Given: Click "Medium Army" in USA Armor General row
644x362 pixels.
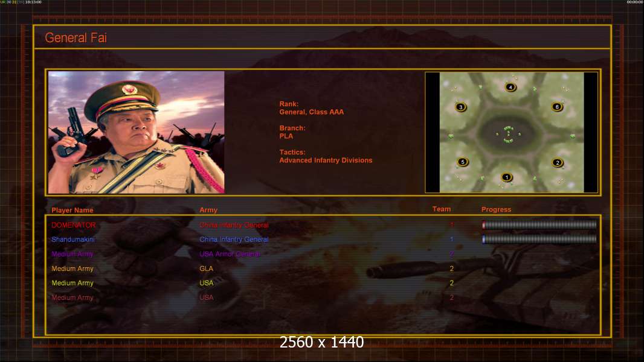Looking at the screenshot, I should 72,254.
